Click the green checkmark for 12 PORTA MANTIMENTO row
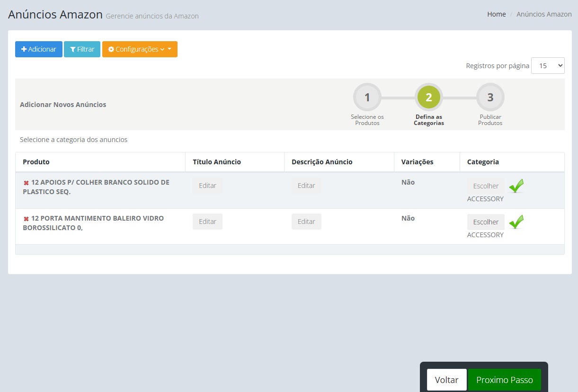The width and height of the screenshot is (578, 392). click(516, 222)
